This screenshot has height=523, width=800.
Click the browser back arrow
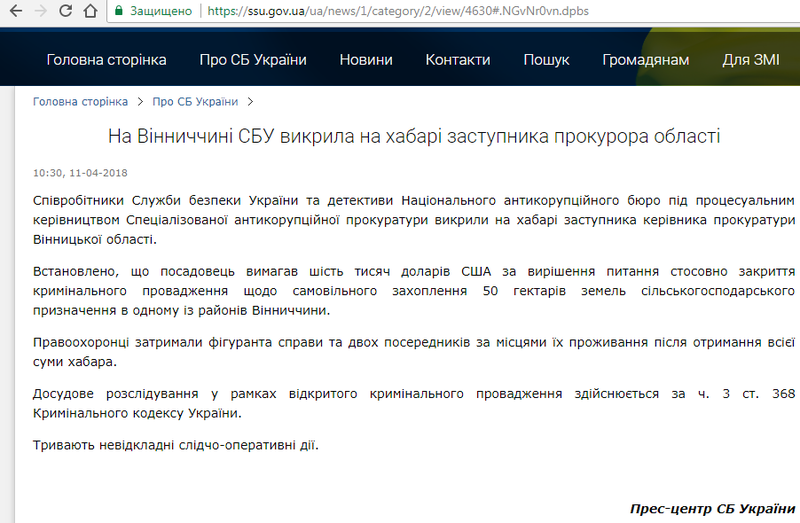(14, 12)
